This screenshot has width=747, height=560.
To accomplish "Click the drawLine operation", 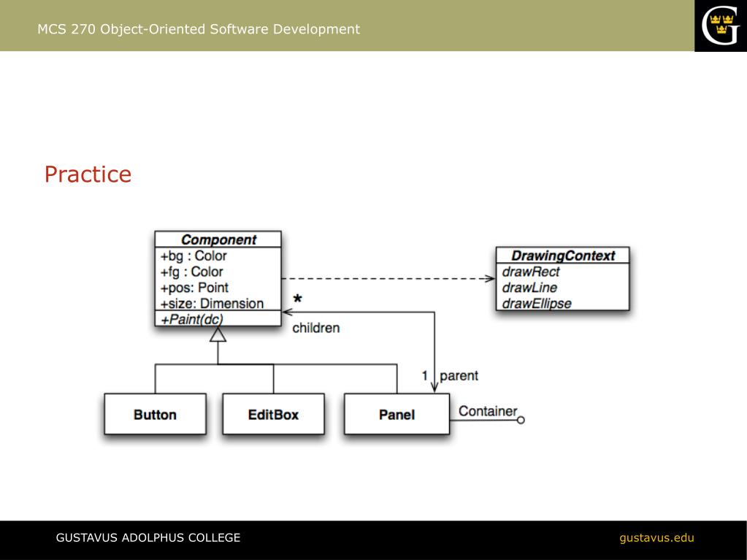I will tap(529, 288).
